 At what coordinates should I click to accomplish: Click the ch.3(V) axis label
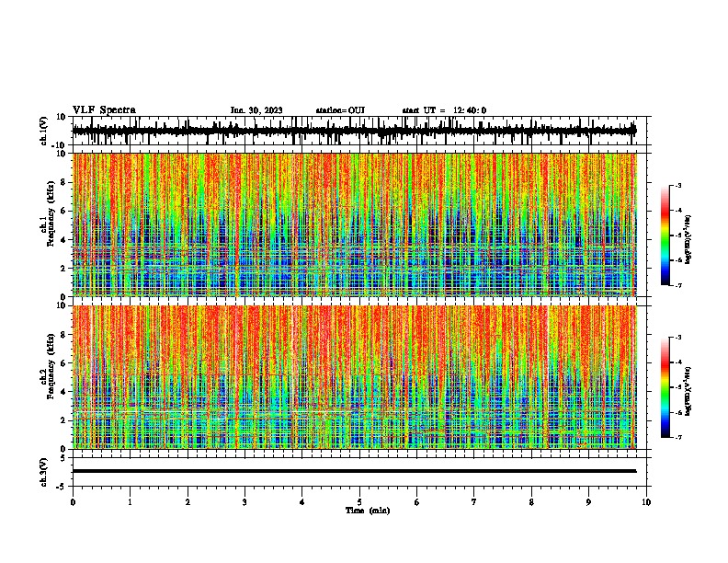coord(44,472)
